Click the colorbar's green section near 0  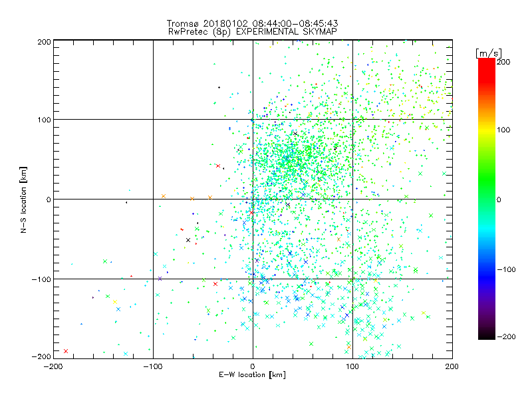pyautogui.click(x=487, y=199)
